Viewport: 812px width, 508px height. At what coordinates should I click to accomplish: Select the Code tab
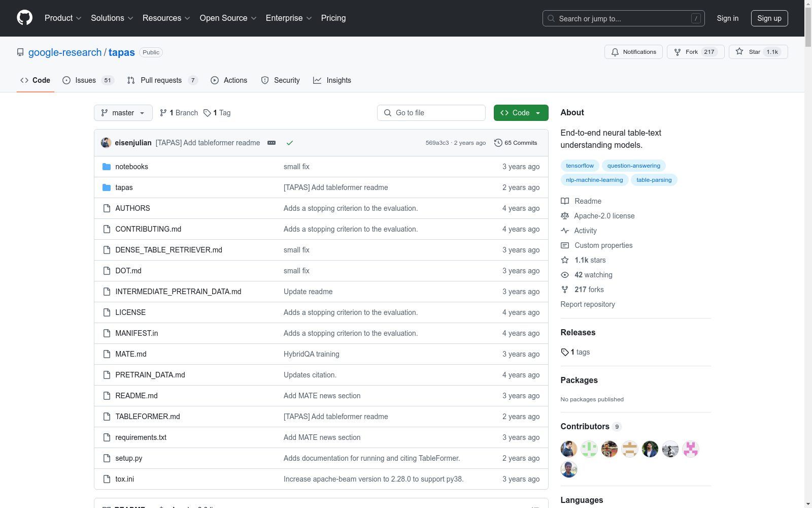(36, 80)
